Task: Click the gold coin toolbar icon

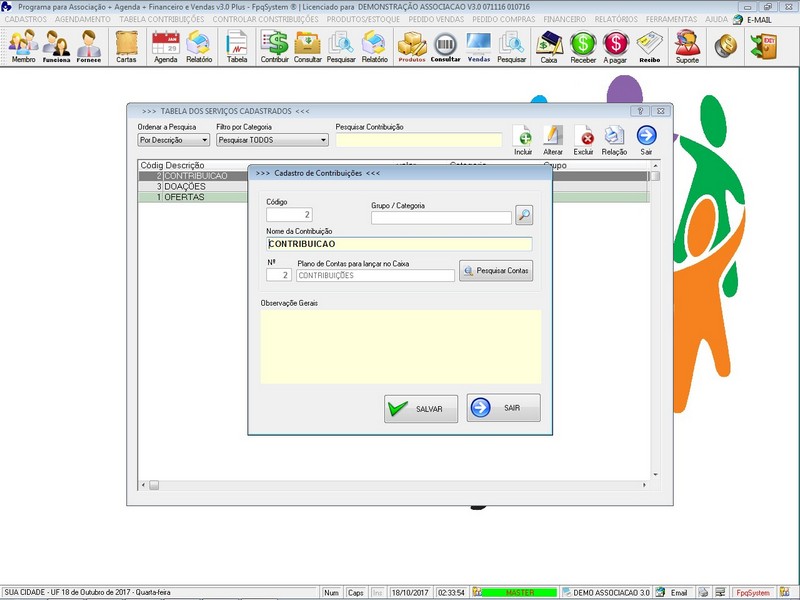Action: point(726,46)
